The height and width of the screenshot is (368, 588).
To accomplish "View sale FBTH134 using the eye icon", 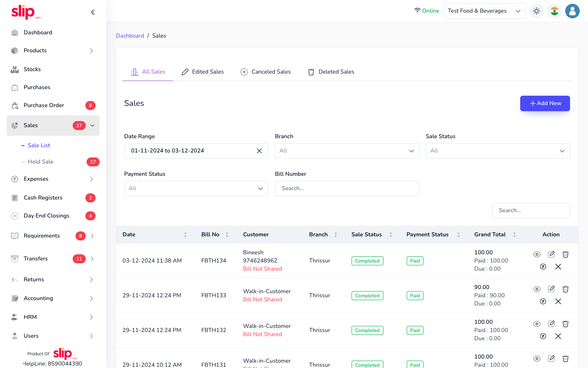I will 537,254.
